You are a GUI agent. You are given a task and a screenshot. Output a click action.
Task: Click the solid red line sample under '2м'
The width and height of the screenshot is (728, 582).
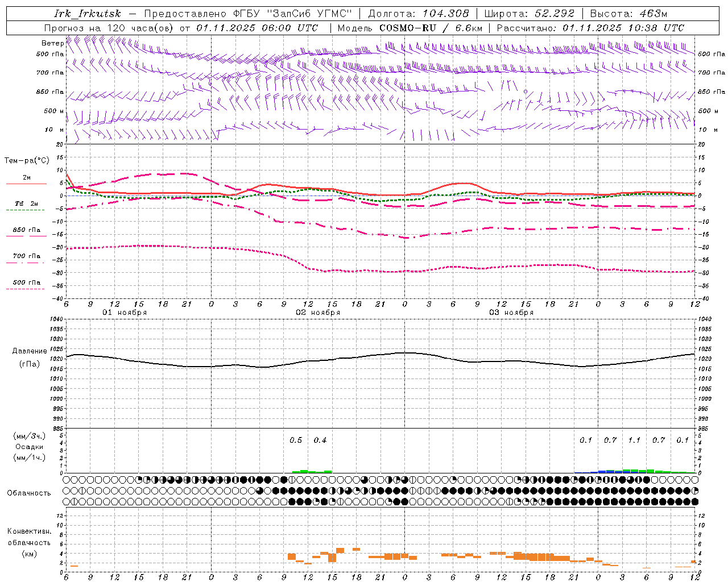click(26, 184)
